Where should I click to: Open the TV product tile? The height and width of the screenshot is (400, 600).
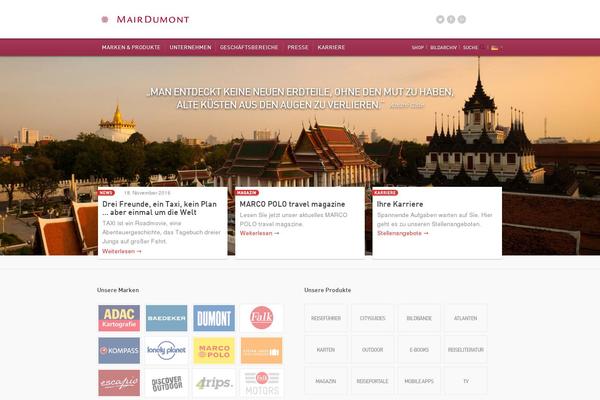466,381
